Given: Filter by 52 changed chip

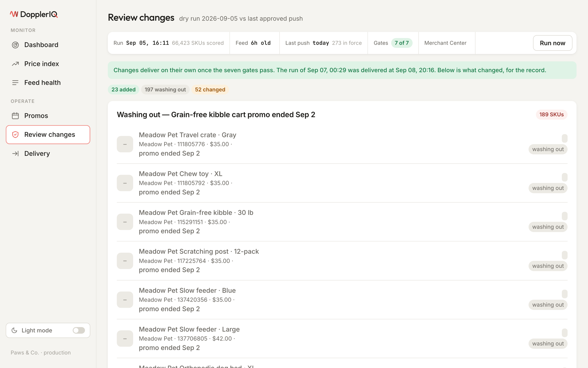Looking at the screenshot, I should point(210,89).
